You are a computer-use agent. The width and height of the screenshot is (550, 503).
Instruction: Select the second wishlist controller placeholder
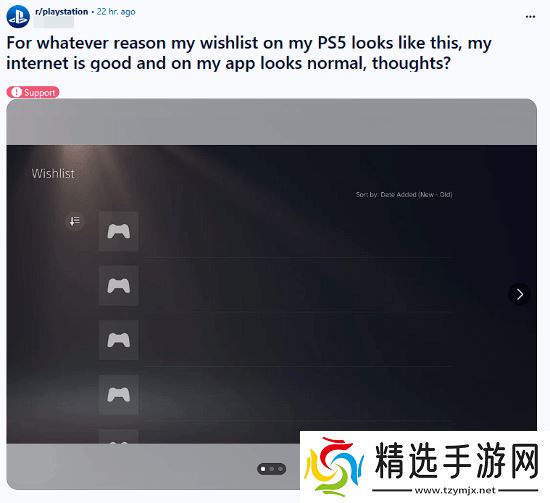point(119,286)
